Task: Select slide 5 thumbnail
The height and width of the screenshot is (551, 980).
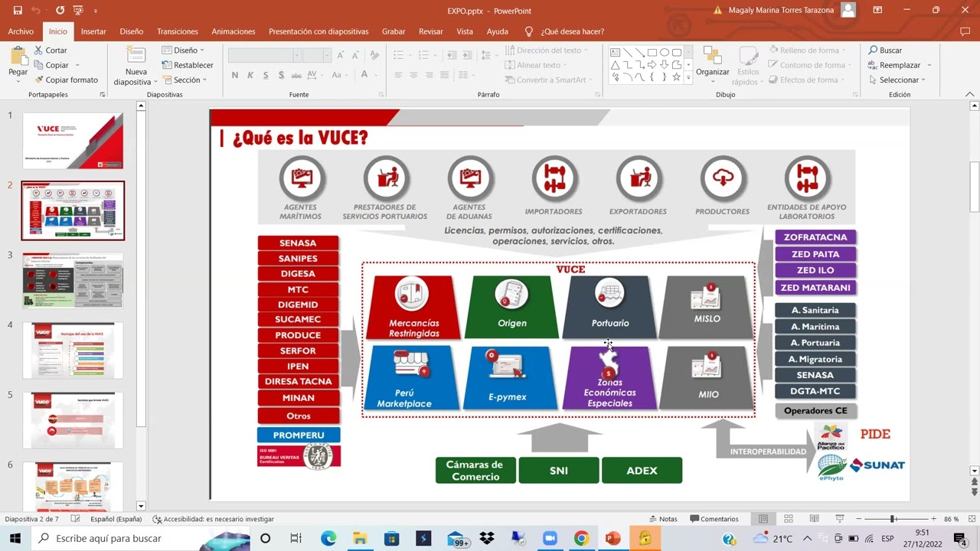Action: pyautogui.click(x=73, y=420)
